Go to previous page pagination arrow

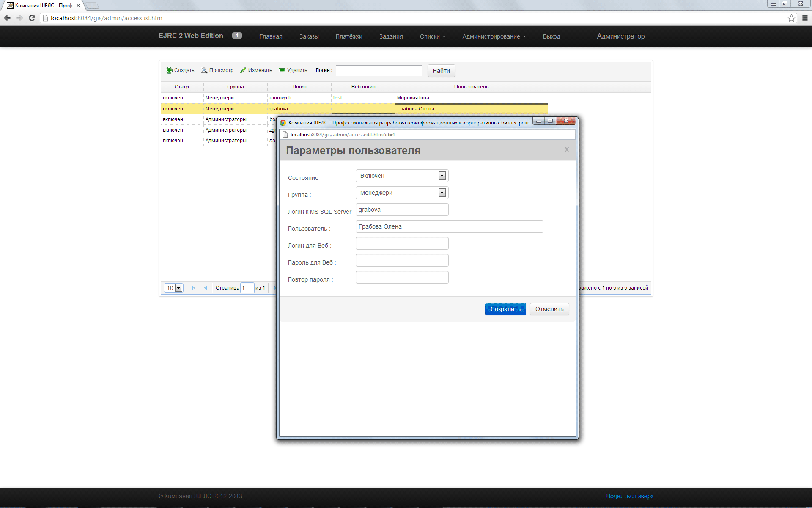[206, 288]
